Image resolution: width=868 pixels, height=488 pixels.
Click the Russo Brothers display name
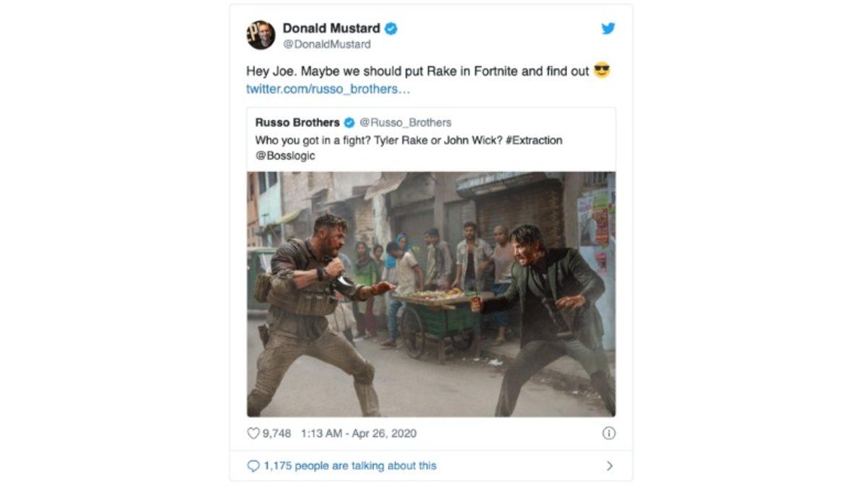[x=299, y=121]
